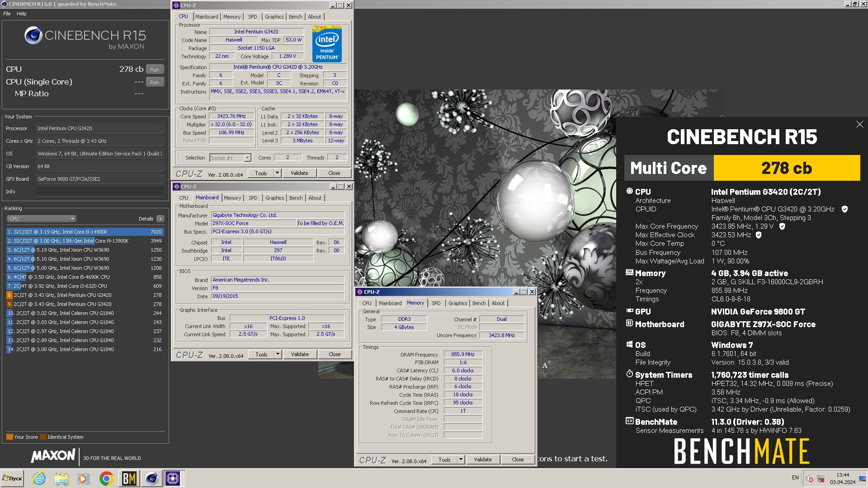Select ranking row Intel Core i3-6320 CPU
The height and width of the screenshot is (488, 868).
click(85, 286)
